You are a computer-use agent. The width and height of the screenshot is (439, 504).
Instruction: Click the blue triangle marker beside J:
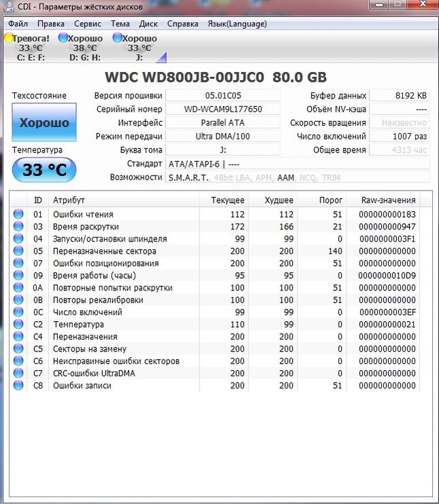[x=162, y=58]
